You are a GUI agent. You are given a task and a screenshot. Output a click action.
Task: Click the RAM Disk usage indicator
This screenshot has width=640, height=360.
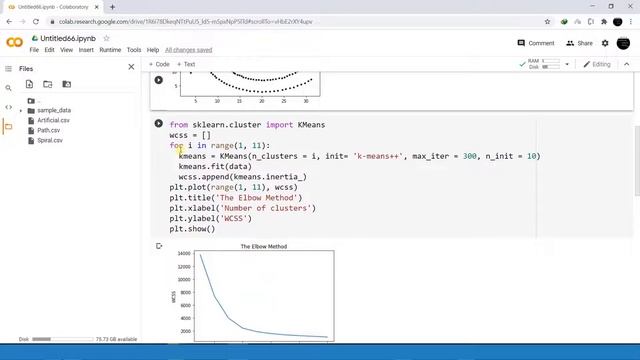click(x=544, y=64)
